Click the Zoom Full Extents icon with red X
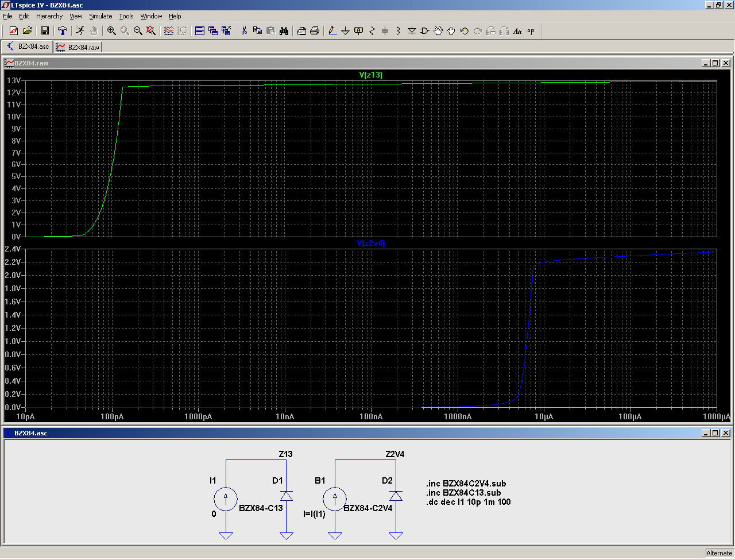The width and height of the screenshot is (735, 560). pos(151,31)
